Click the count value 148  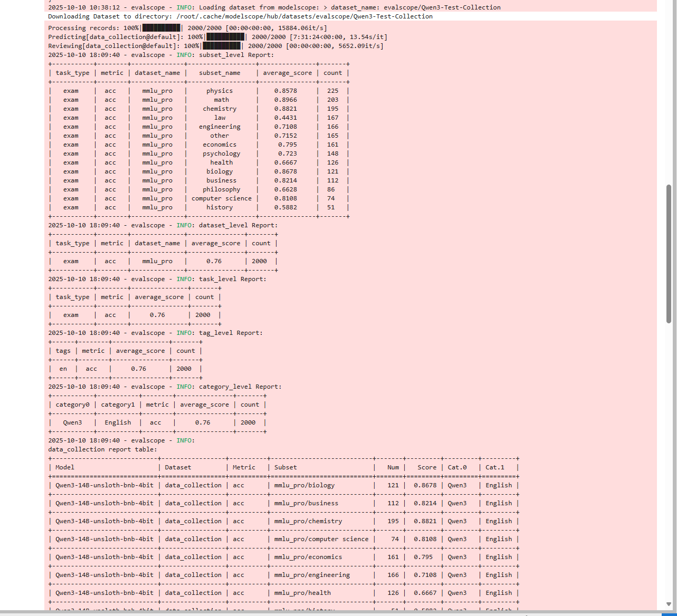click(x=332, y=153)
